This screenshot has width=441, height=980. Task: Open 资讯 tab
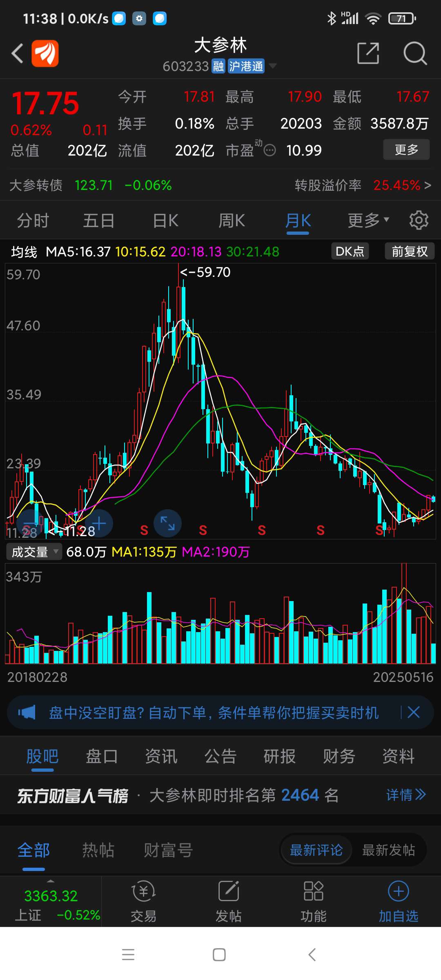pyautogui.click(x=161, y=756)
